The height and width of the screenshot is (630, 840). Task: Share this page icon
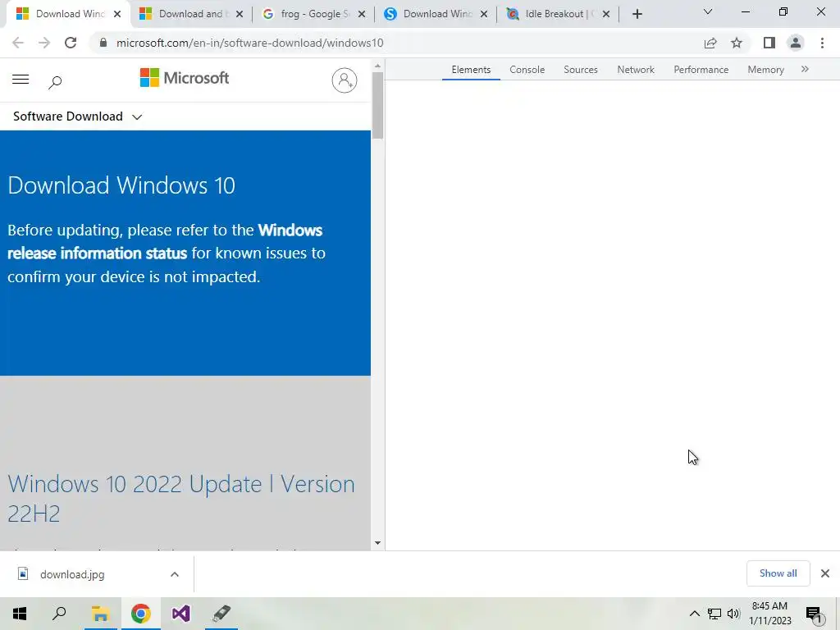click(x=710, y=43)
